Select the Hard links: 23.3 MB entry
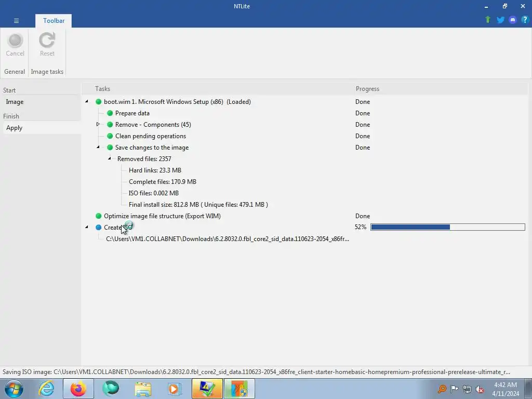The width and height of the screenshot is (532, 399). click(x=155, y=170)
